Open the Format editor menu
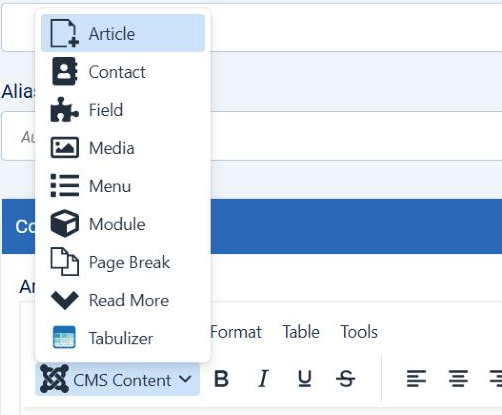The width and height of the screenshot is (502, 415). pos(236,332)
